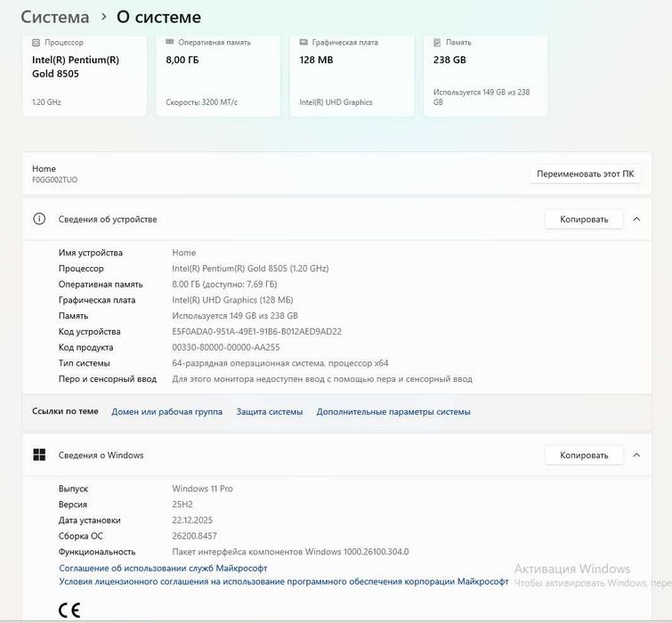Click the Intel(R) UHD Graphics (128 МБ) value

232,300
